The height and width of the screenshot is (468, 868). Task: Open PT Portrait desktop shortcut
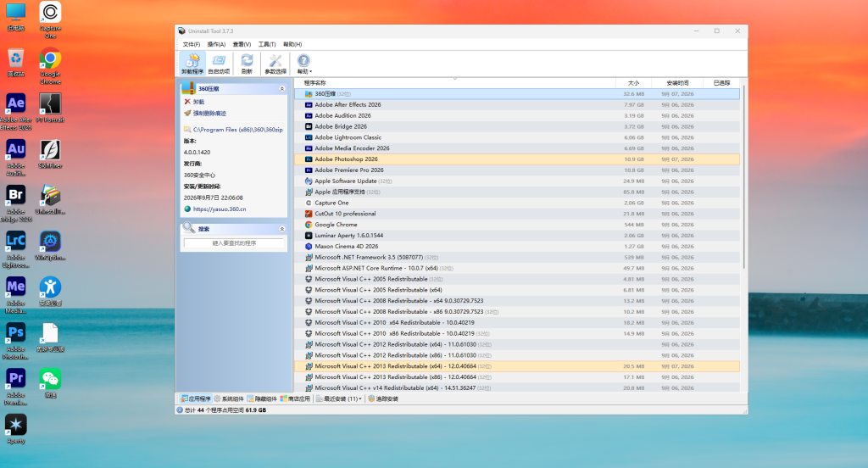pyautogui.click(x=50, y=108)
